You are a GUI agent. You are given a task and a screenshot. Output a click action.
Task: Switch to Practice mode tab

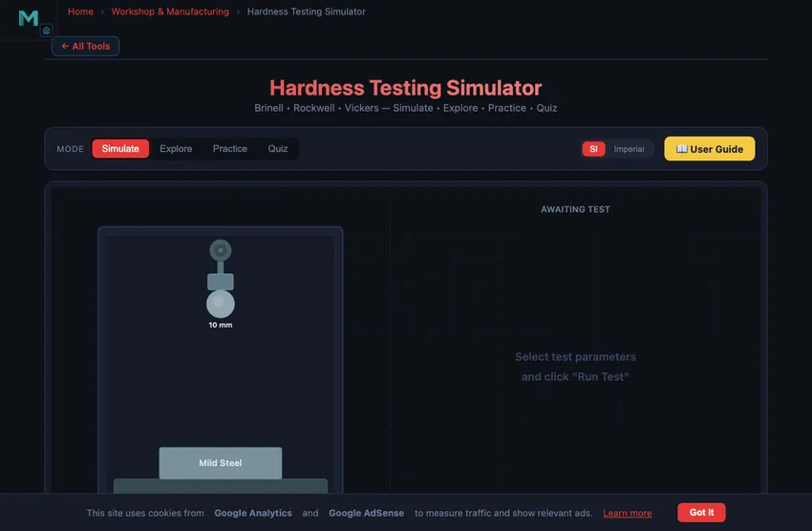[230, 149]
